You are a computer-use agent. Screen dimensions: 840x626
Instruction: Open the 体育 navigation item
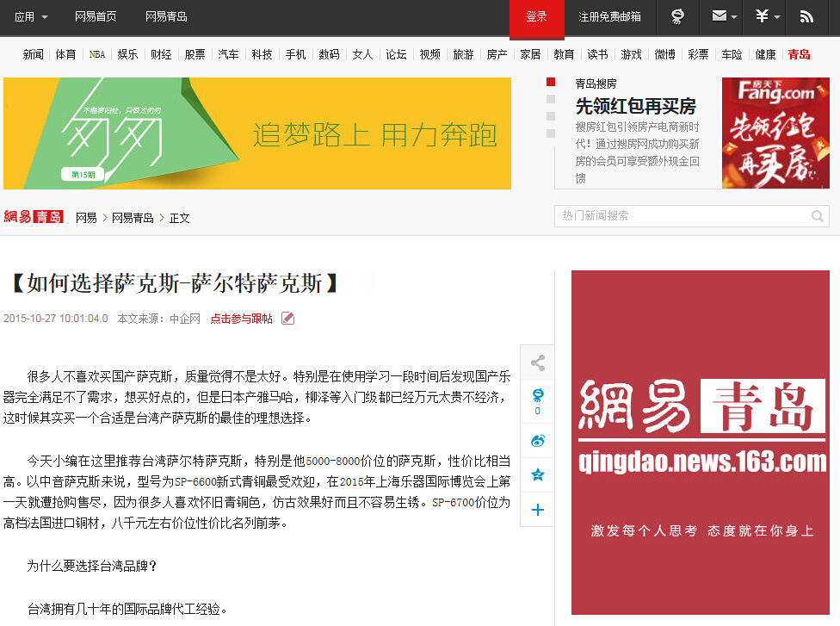pyautogui.click(x=66, y=54)
